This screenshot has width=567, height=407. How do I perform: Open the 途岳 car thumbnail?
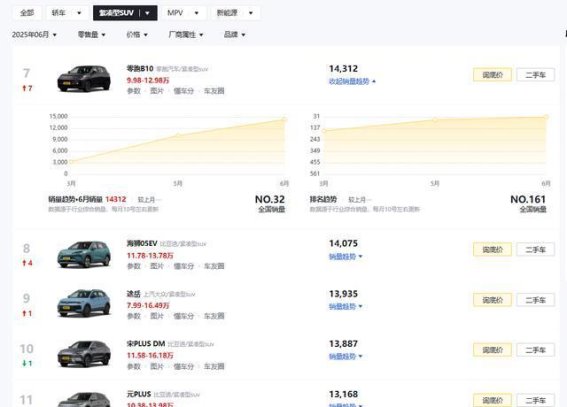84,303
